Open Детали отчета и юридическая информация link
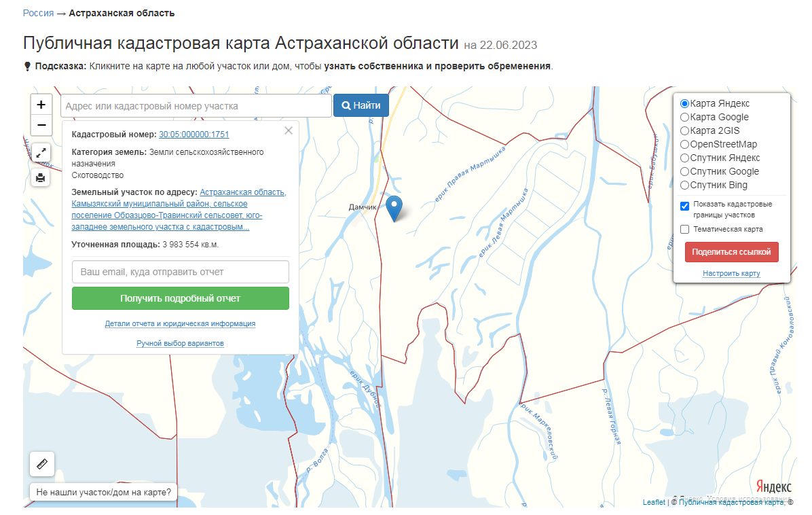 [x=180, y=323]
